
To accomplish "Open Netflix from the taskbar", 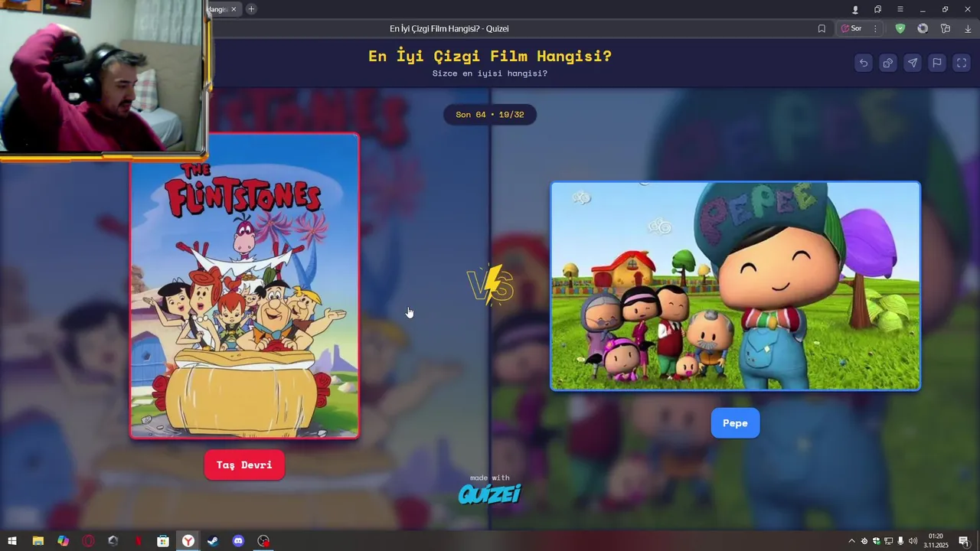I will pos(139,541).
